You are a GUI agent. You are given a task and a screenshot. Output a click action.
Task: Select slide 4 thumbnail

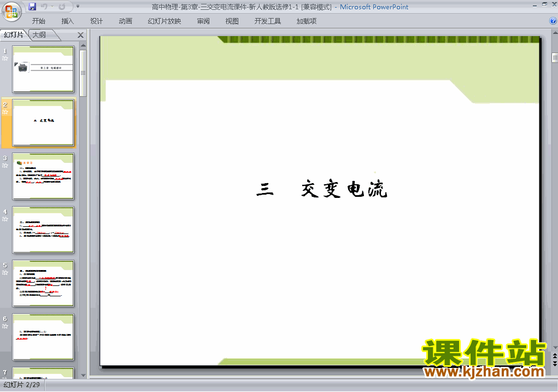pos(43,230)
